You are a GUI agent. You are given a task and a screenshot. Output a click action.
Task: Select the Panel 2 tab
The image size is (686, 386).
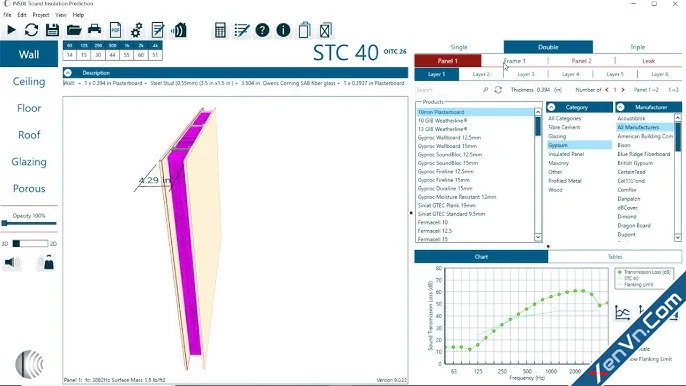[x=581, y=61]
